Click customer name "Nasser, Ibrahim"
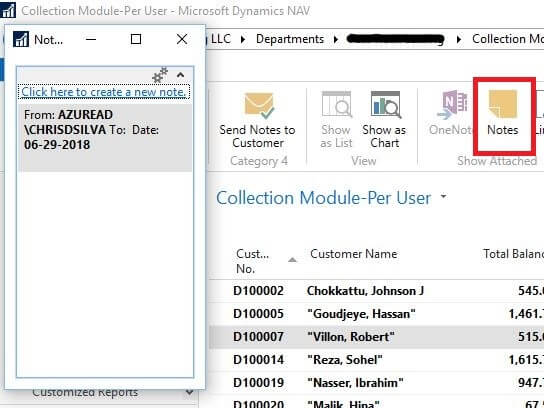This screenshot has width=544, height=408. (x=355, y=383)
